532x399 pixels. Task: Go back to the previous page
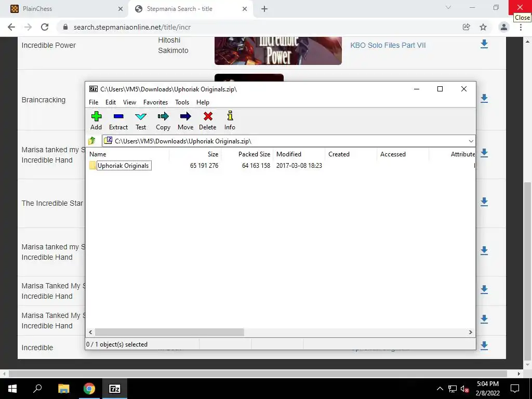(x=11, y=27)
